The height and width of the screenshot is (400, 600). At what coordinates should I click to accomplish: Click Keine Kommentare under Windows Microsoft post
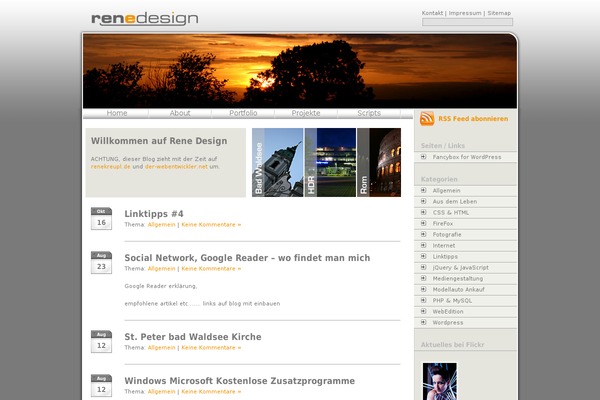click(211, 392)
